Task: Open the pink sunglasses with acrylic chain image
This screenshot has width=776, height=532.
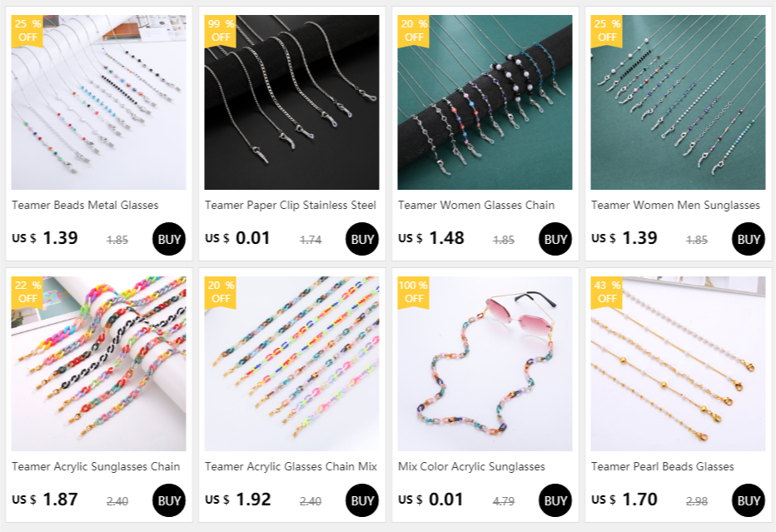Action: (485, 363)
